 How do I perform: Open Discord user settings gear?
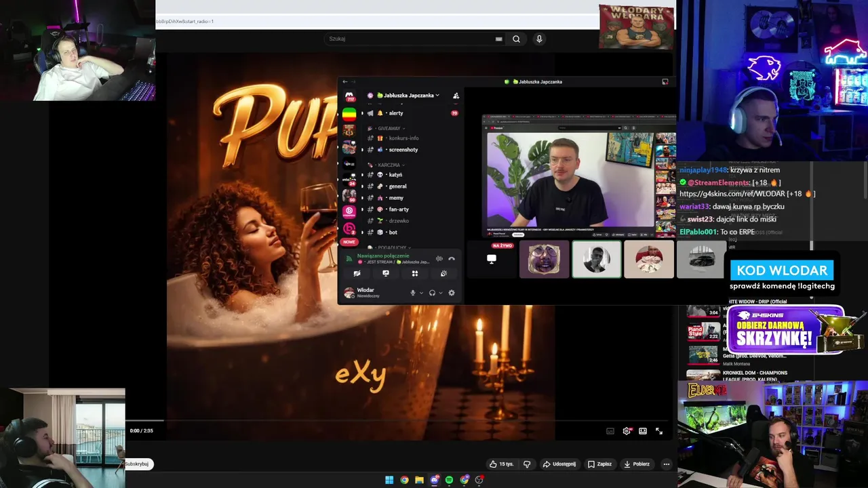tap(452, 293)
